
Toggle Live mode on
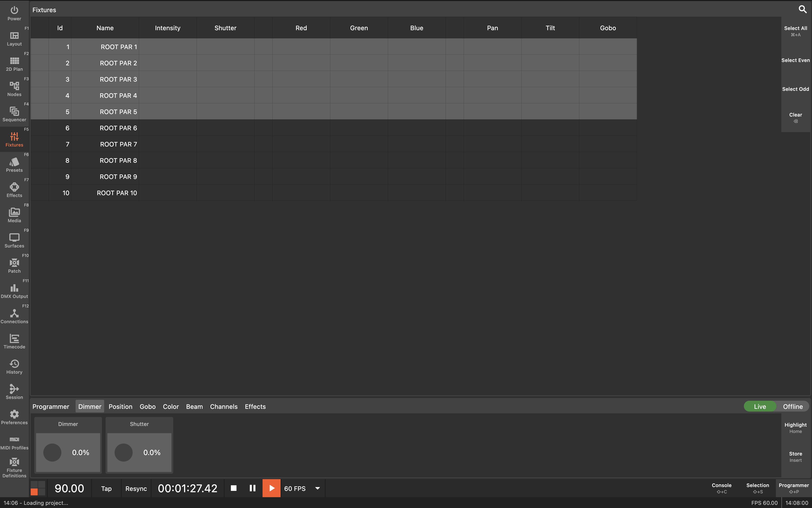[759, 406]
